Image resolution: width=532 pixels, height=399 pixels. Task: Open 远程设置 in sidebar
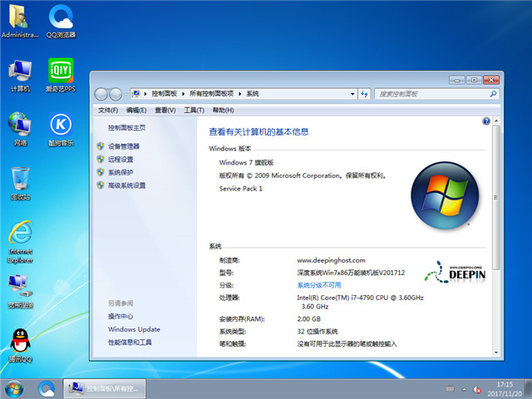(121, 159)
